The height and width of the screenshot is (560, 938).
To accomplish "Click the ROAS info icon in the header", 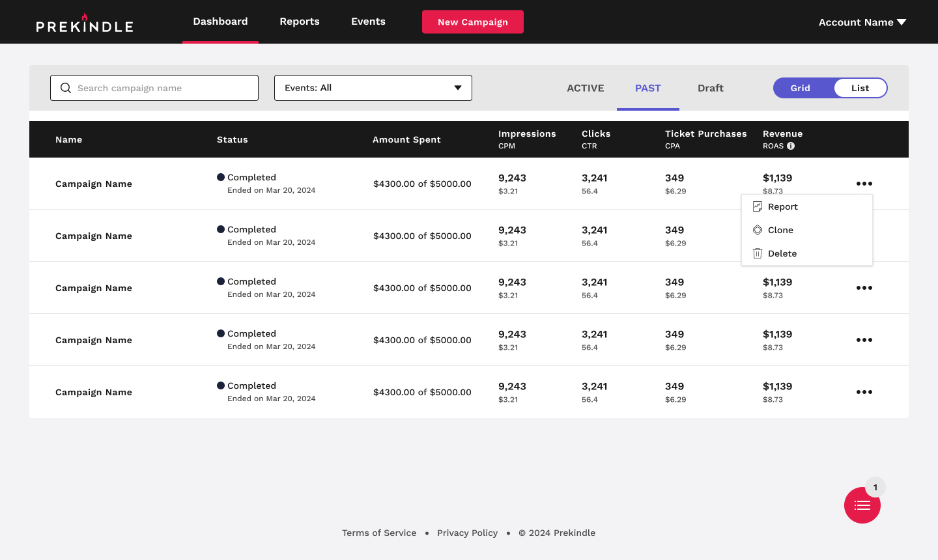I will click(791, 146).
